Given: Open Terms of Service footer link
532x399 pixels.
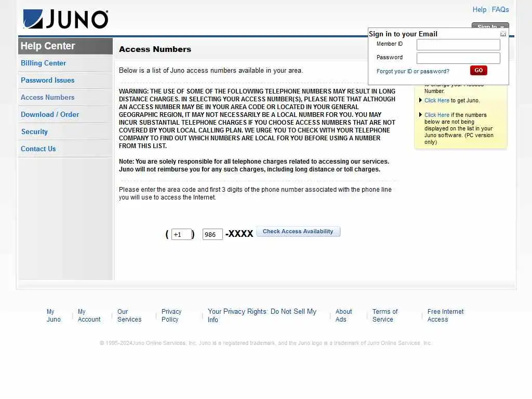Looking at the screenshot, I should pos(385,315).
